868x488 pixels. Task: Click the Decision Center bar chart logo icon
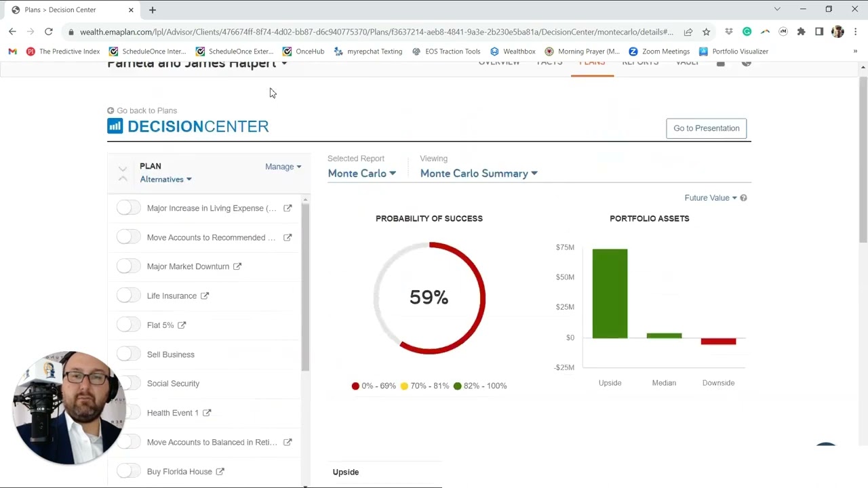(115, 126)
